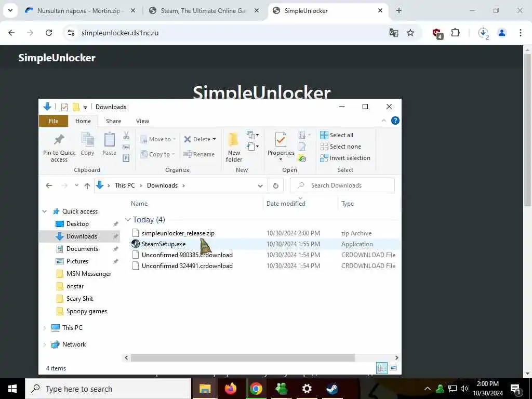Screen dimensions: 532x399
Task: Open Steam from the taskbar
Action: pos(332,389)
